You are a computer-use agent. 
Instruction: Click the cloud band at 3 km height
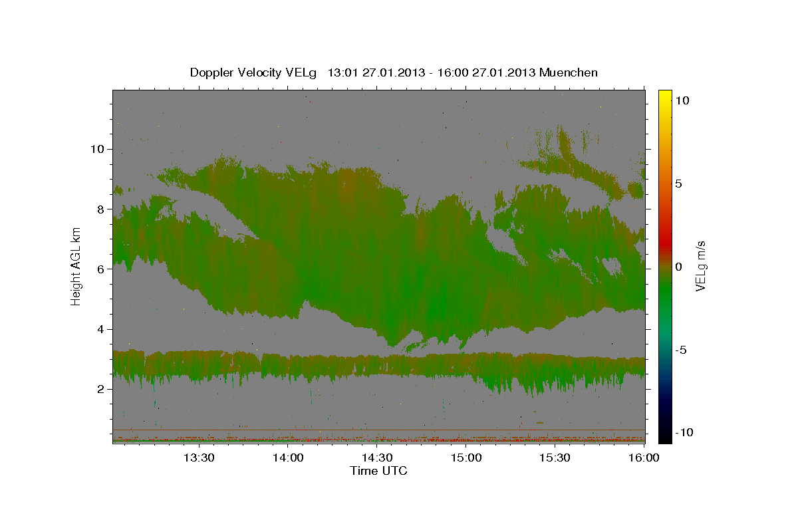379,366
